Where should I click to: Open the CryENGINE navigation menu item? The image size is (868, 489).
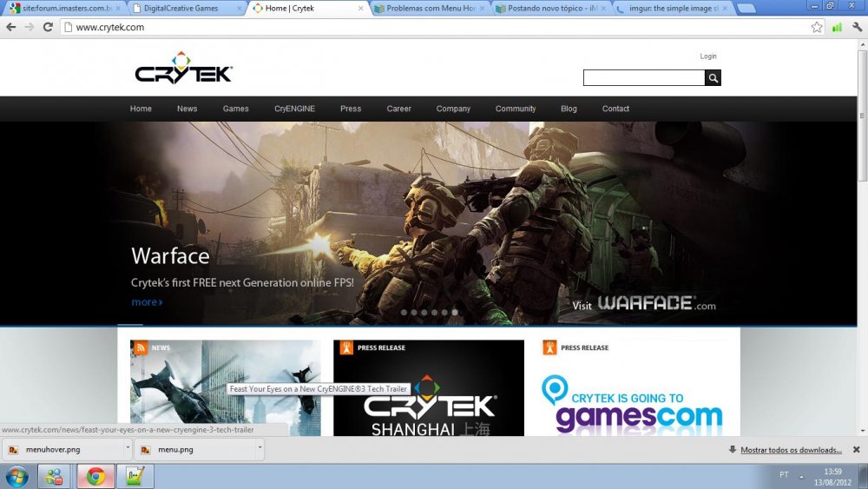point(294,109)
